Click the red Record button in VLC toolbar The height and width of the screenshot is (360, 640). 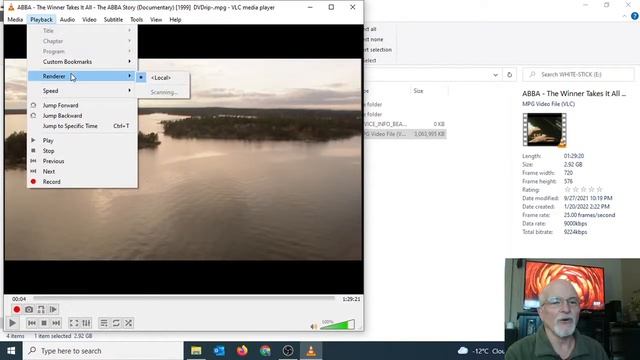[x=17, y=309]
